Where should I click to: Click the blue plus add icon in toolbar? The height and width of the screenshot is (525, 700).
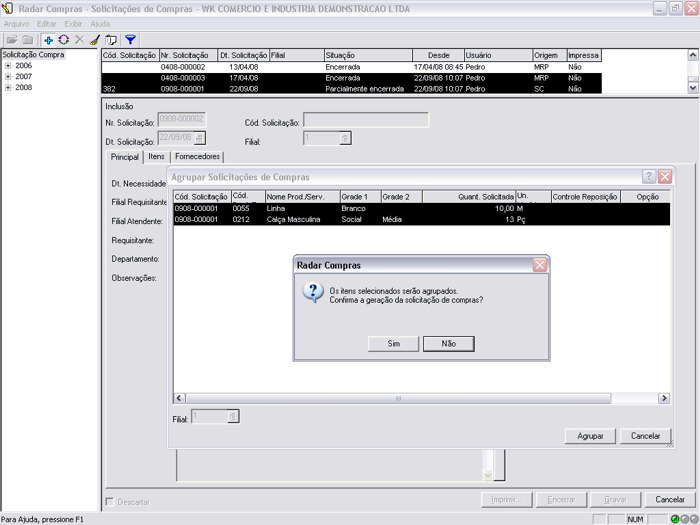pyautogui.click(x=48, y=39)
